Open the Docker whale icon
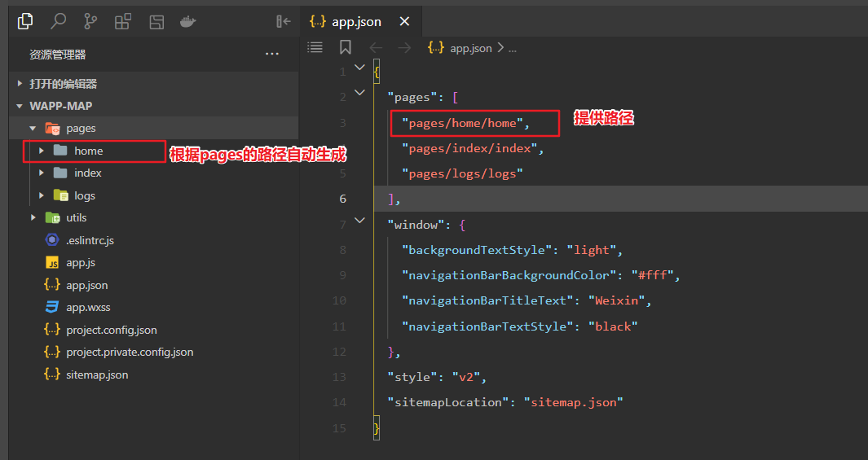The image size is (868, 460). (x=188, y=21)
